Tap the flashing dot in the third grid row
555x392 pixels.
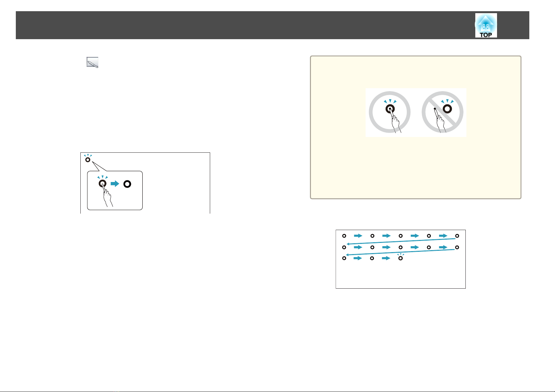[x=401, y=258]
